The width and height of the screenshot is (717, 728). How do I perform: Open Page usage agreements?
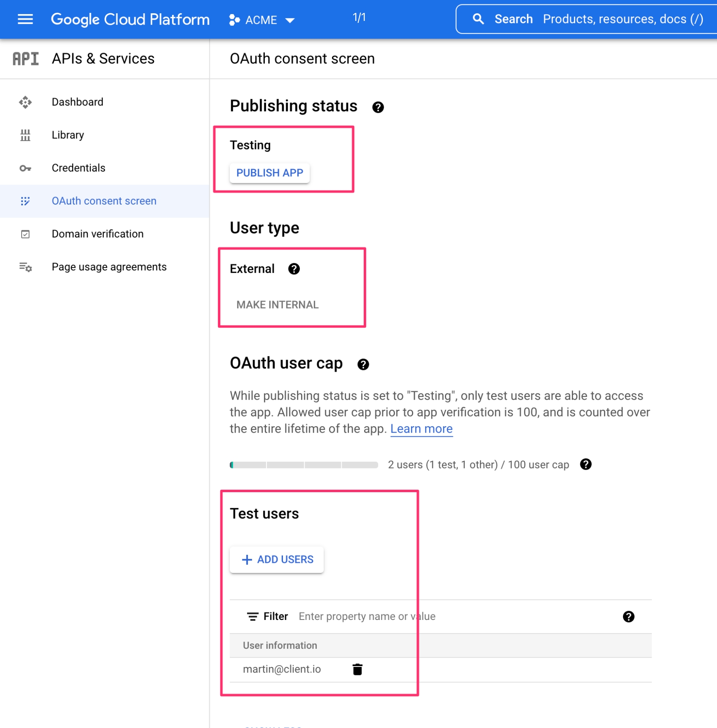tap(109, 267)
